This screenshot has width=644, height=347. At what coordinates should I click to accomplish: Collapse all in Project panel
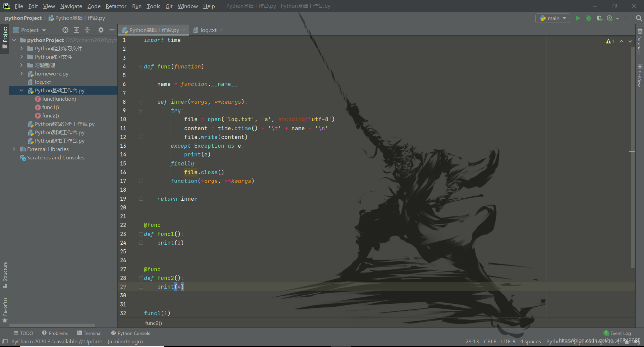click(x=87, y=30)
